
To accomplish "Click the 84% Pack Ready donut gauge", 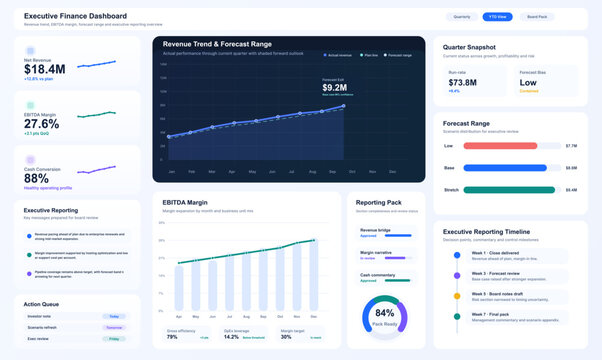I will click(385, 317).
